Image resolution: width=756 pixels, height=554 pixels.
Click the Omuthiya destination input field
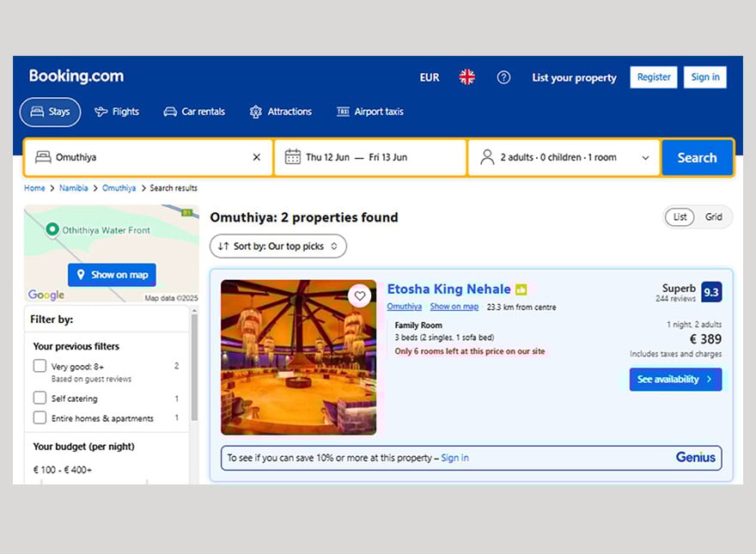(149, 157)
